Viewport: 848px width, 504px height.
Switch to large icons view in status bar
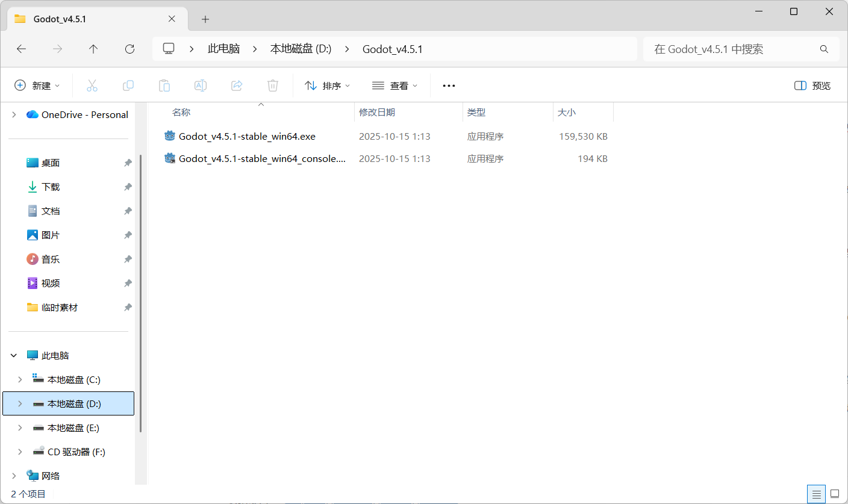834,494
